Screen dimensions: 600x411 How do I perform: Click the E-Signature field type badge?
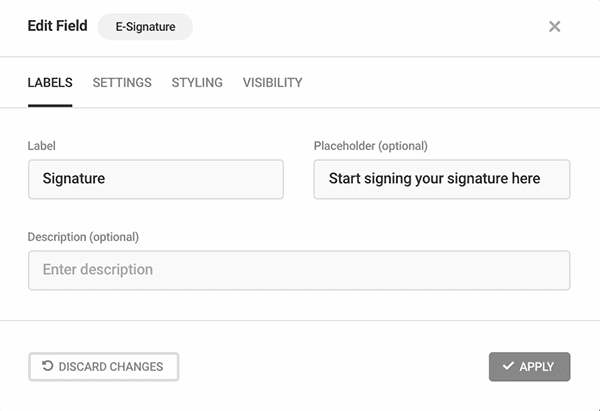tap(145, 27)
